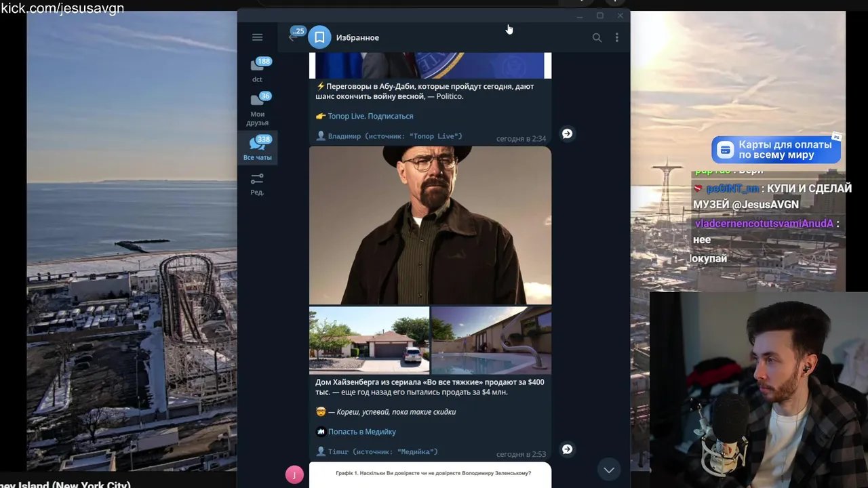Viewport: 868px width, 488px height.
Task: Open the dct folder with 188 badge
Action: pyautogui.click(x=258, y=70)
